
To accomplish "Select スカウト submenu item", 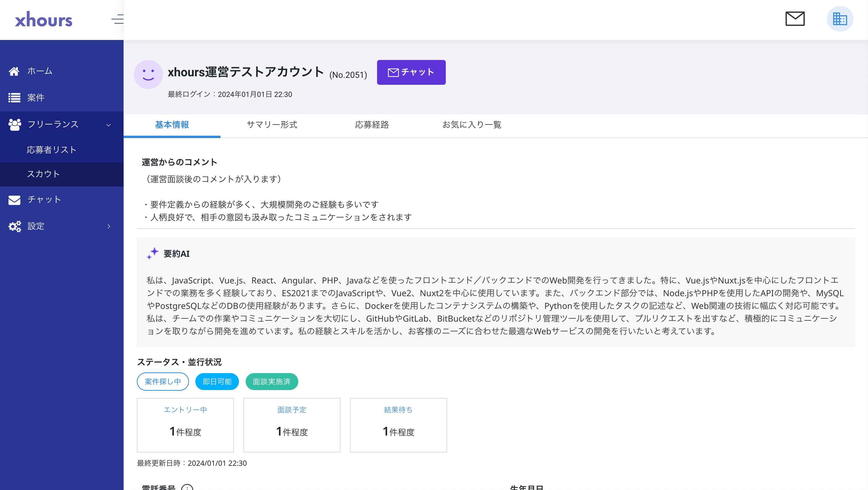I will point(43,174).
